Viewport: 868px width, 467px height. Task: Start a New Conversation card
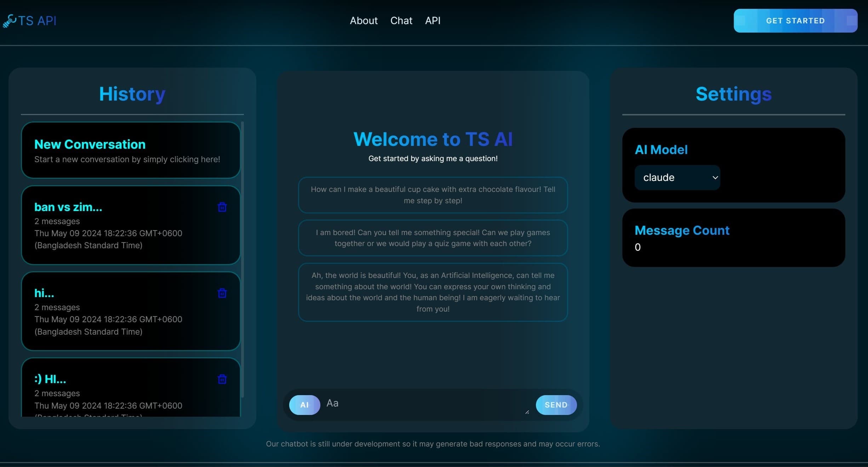click(131, 150)
